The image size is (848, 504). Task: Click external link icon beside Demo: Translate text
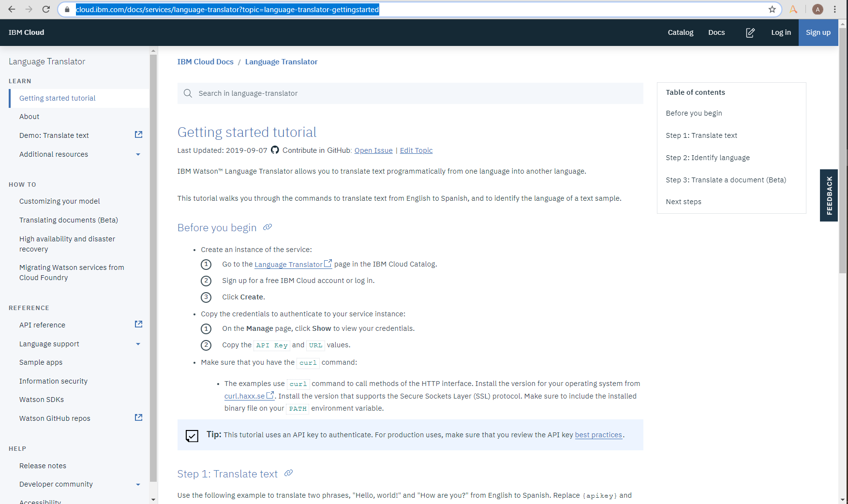(x=138, y=134)
